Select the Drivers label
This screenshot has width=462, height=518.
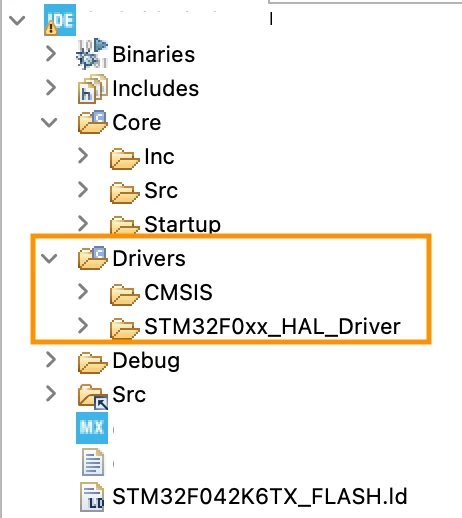149,258
